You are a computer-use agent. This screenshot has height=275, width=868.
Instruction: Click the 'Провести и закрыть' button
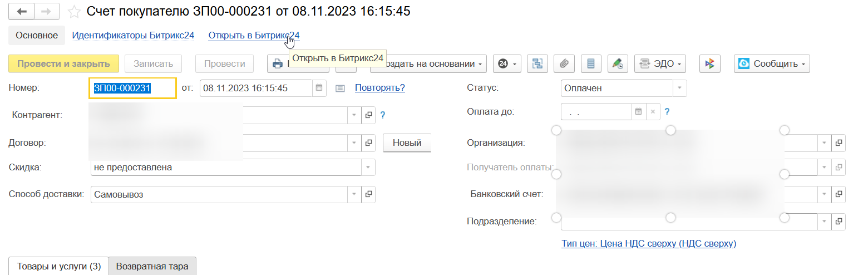click(x=63, y=64)
